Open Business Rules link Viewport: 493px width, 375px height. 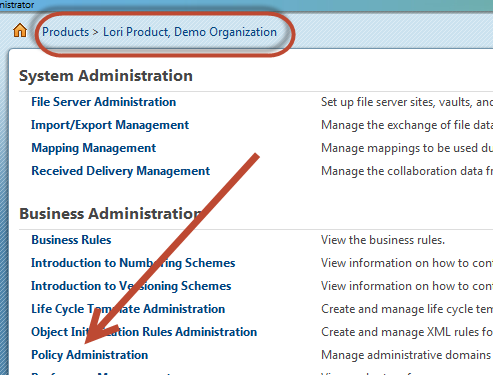coord(71,240)
